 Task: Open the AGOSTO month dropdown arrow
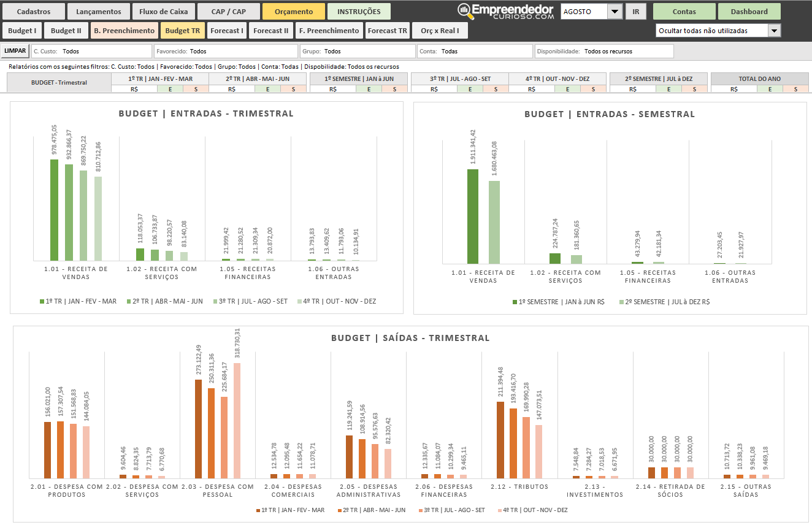pos(615,12)
